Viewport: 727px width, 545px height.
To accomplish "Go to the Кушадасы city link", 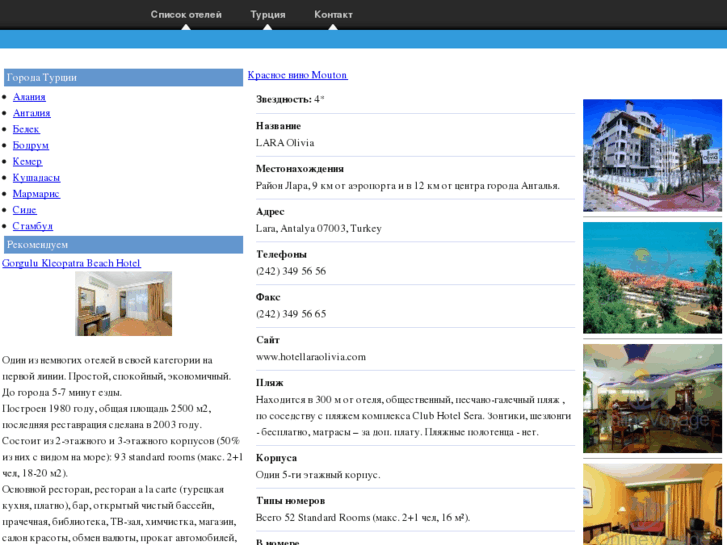I will click(x=36, y=177).
